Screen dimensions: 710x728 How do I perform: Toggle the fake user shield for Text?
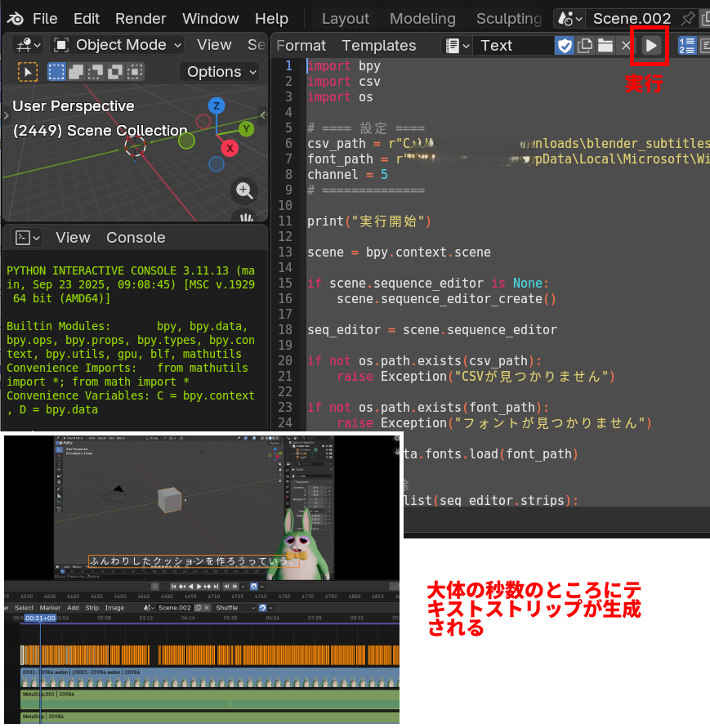pos(565,46)
